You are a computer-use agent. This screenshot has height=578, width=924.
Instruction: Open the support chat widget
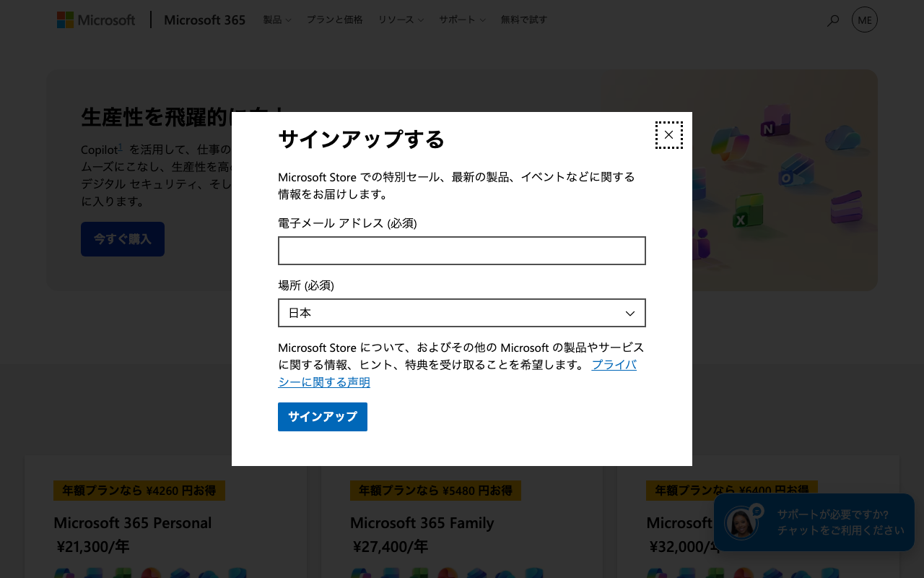click(814, 522)
